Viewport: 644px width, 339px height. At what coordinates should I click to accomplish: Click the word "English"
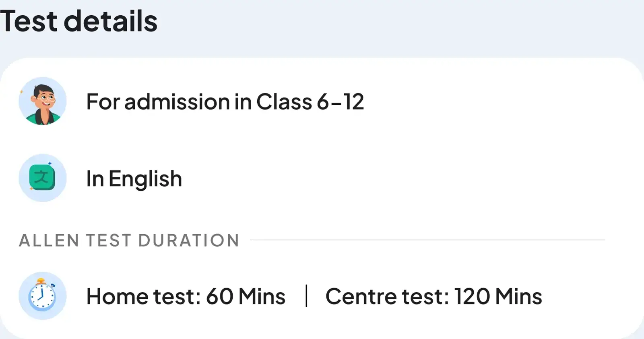tap(145, 179)
